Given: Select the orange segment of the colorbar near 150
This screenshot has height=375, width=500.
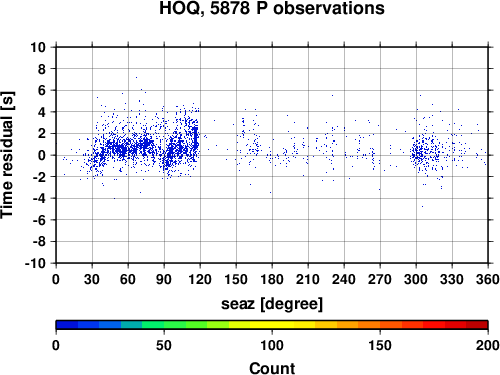Looking at the screenshot, I should [x=380, y=325].
